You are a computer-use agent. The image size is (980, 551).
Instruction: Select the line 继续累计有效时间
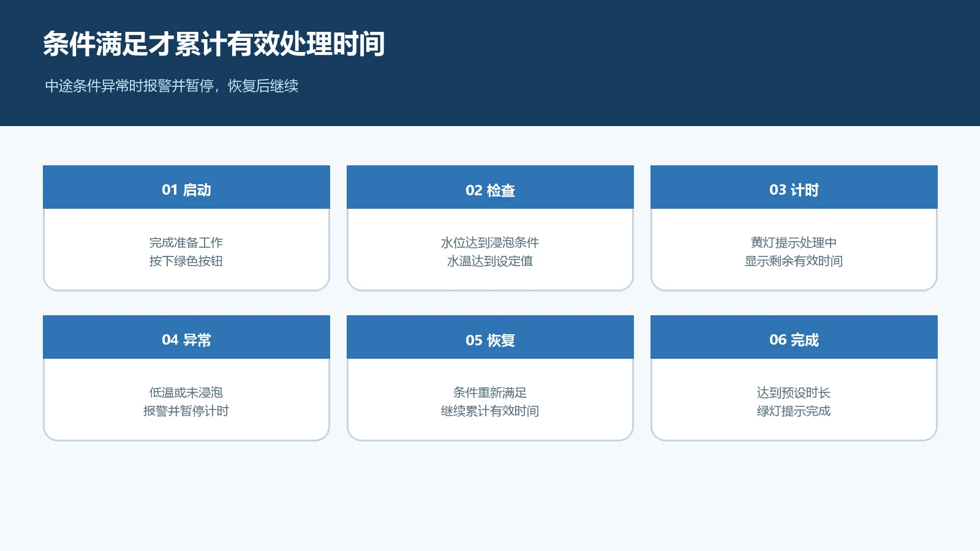490,411
